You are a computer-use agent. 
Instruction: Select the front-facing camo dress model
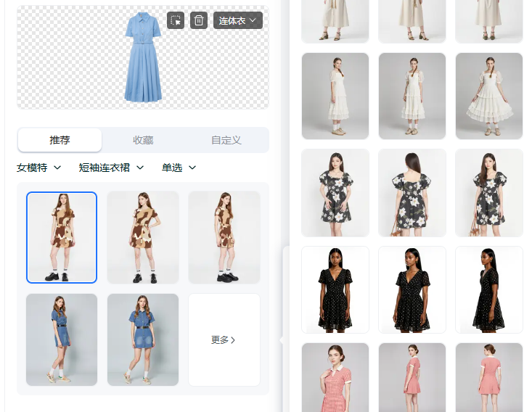pos(62,237)
